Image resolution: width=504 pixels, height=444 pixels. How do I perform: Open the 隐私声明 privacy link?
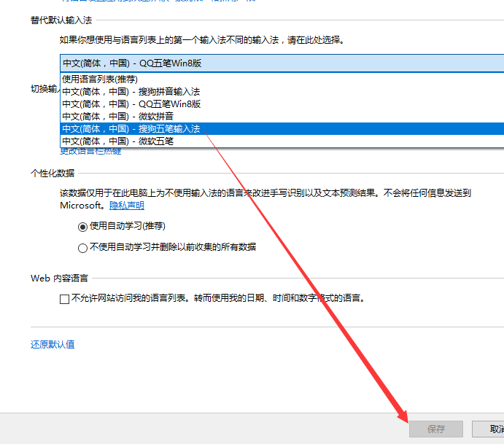tap(127, 206)
